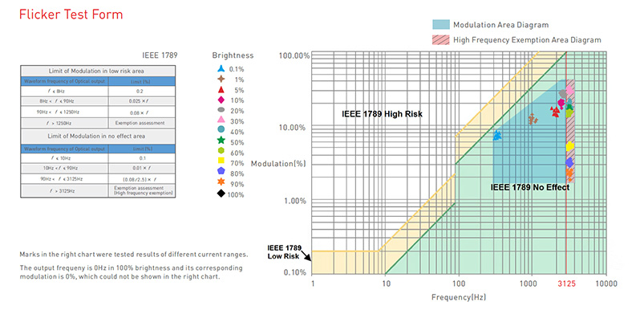644x310 pixels.
Task: Click the black 100% brightness diamond icon
Action: tap(221, 194)
